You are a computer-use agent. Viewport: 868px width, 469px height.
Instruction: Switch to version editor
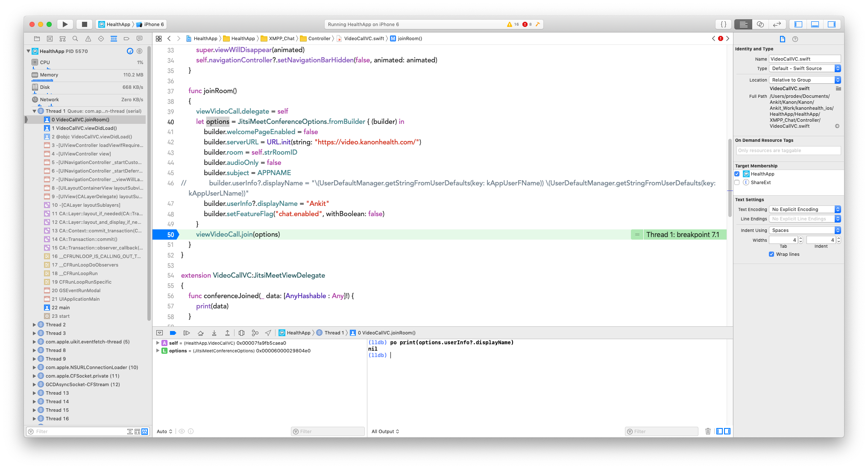click(777, 24)
